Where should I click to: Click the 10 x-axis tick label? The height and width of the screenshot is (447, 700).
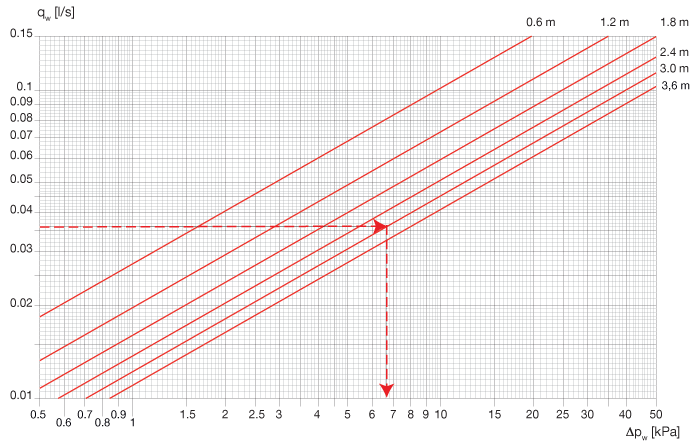point(441,415)
